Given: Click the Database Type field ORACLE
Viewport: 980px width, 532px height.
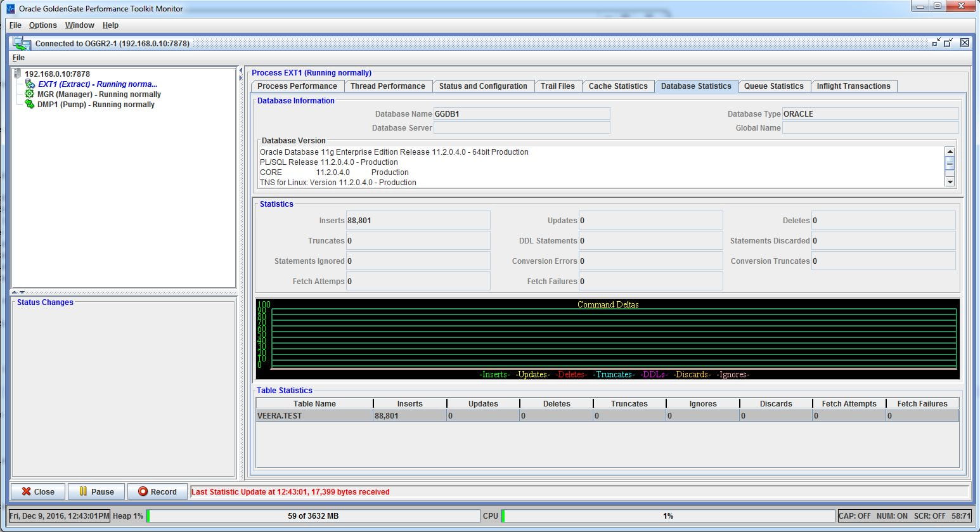Looking at the screenshot, I should pos(870,114).
